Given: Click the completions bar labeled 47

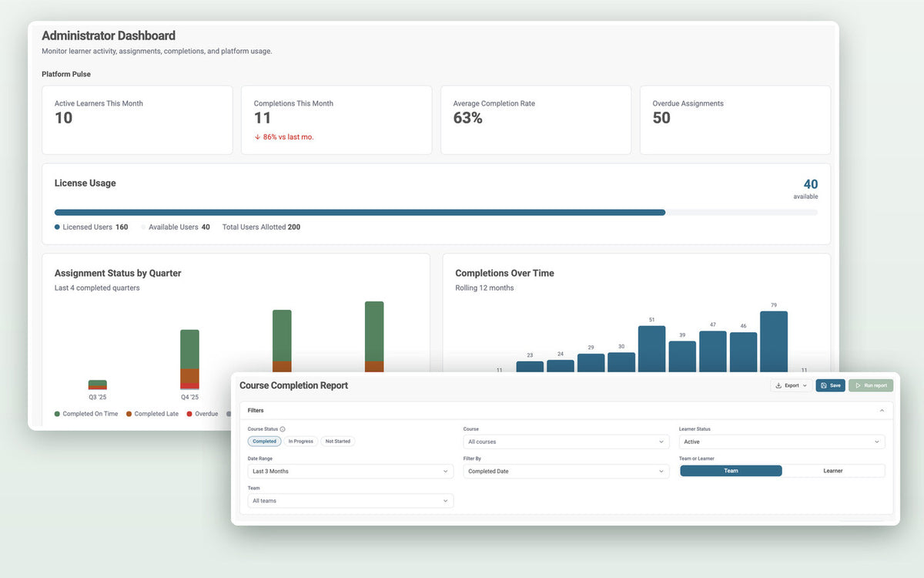Looking at the screenshot, I should click(713, 352).
